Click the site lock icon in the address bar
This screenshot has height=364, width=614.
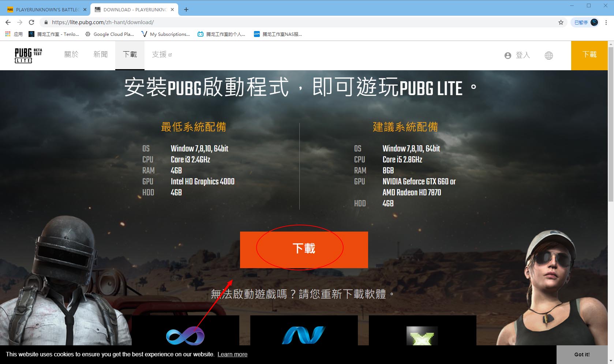click(46, 22)
